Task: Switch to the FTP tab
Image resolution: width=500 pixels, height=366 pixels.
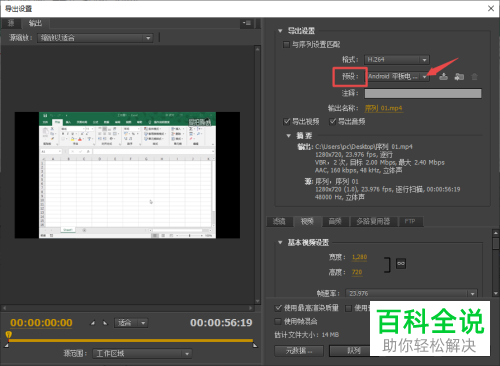Action: click(x=410, y=221)
